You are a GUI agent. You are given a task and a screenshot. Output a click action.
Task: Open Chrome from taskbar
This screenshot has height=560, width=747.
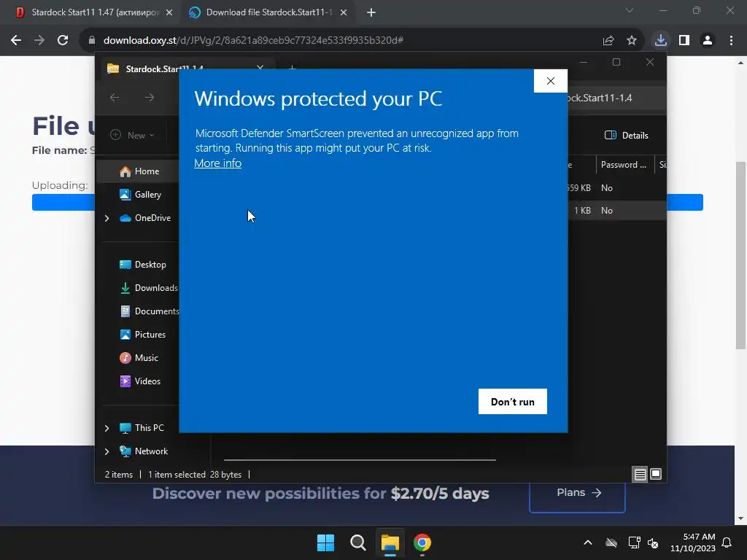422,542
